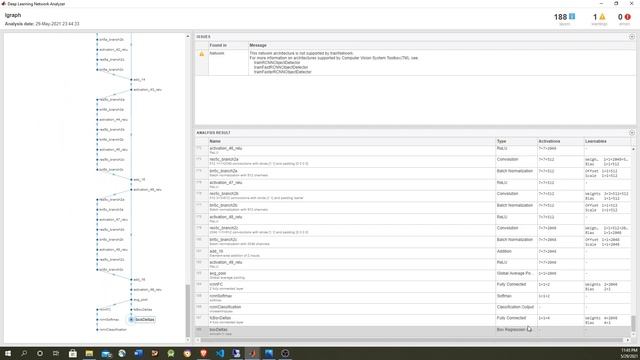Image resolution: width=640 pixels, height=360 pixels.
Task: Select the activation_47_relu table row
Action: pos(413,184)
